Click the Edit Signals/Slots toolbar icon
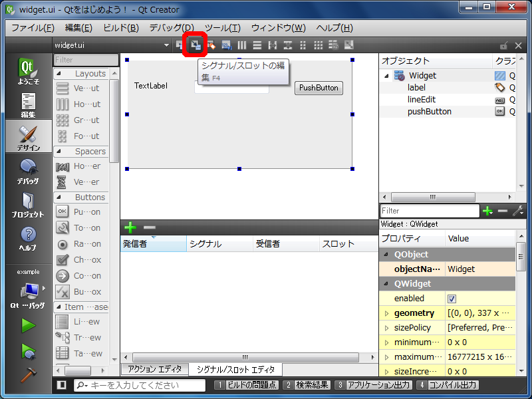Screen dimensions: 532x399 [195, 45]
